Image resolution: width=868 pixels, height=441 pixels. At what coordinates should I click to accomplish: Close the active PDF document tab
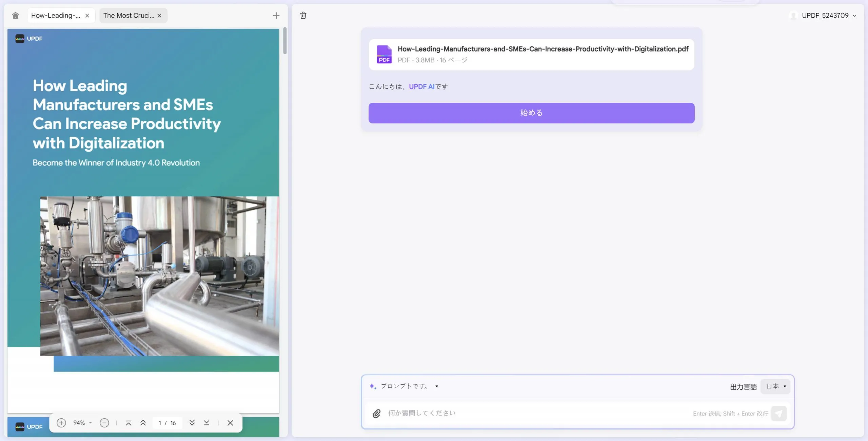pyautogui.click(x=87, y=15)
